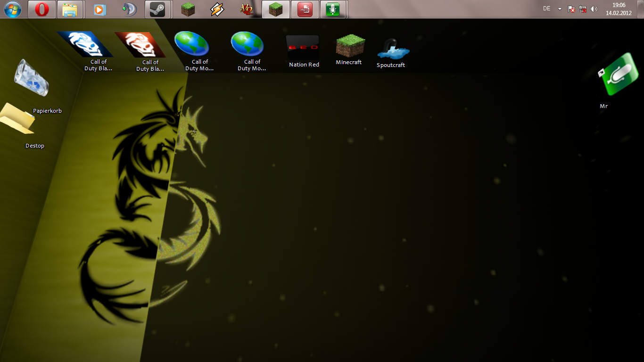Image resolution: width=644 pixels, height=362 pixels.
Task: Expand hidden system tray icons arrow
Action: click(560, 9)
